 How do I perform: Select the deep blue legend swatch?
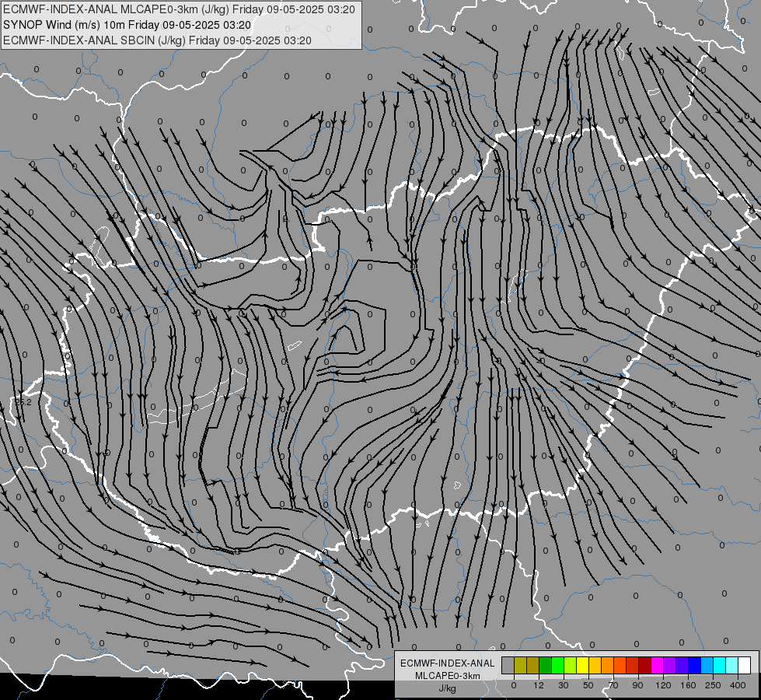(x=694, y=665)
